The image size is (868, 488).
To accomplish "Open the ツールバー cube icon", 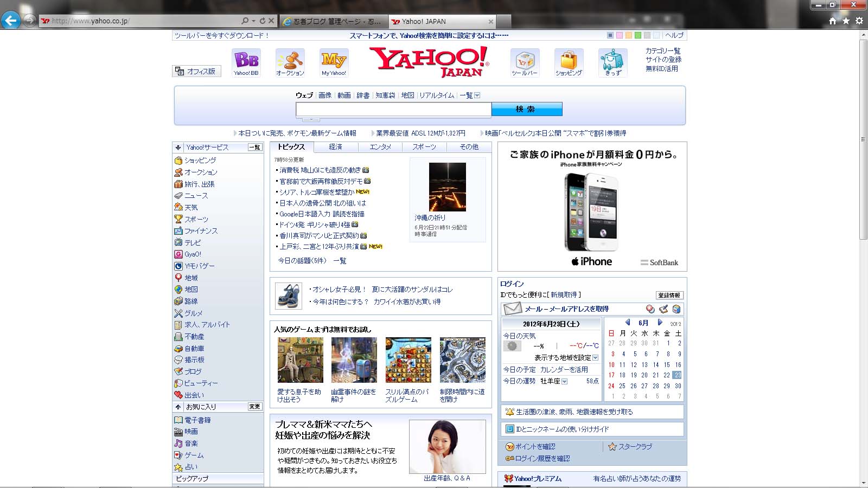I will pyautogui.click(x=525, y=62).
